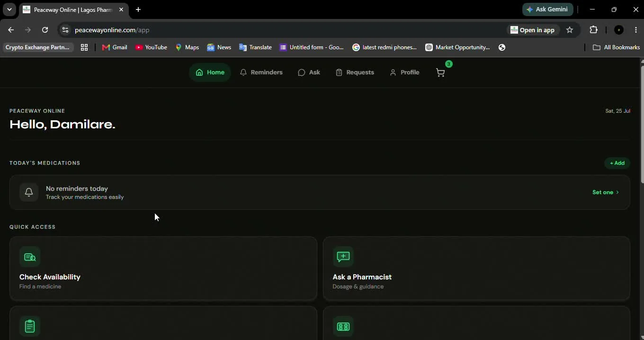
Task: Click Open in app button
Action: click(532, 30)
